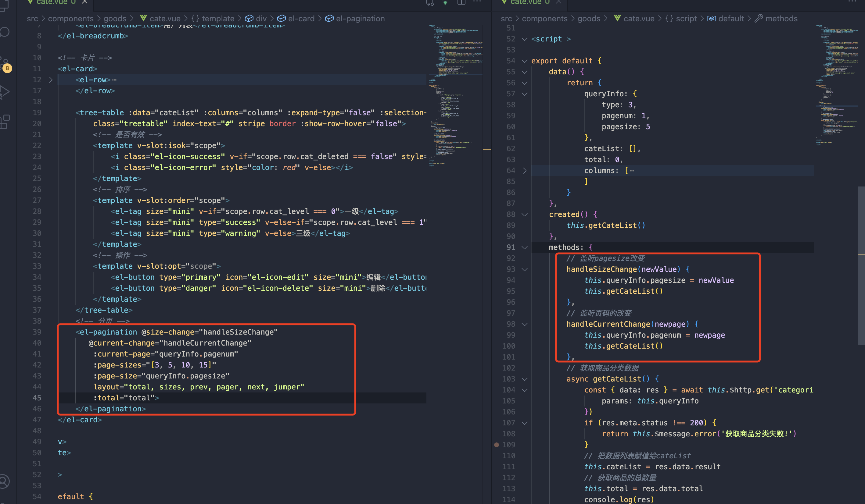
Task: Click the cube icon beside el-card breadcrumb
Action: tap(282, 19)
